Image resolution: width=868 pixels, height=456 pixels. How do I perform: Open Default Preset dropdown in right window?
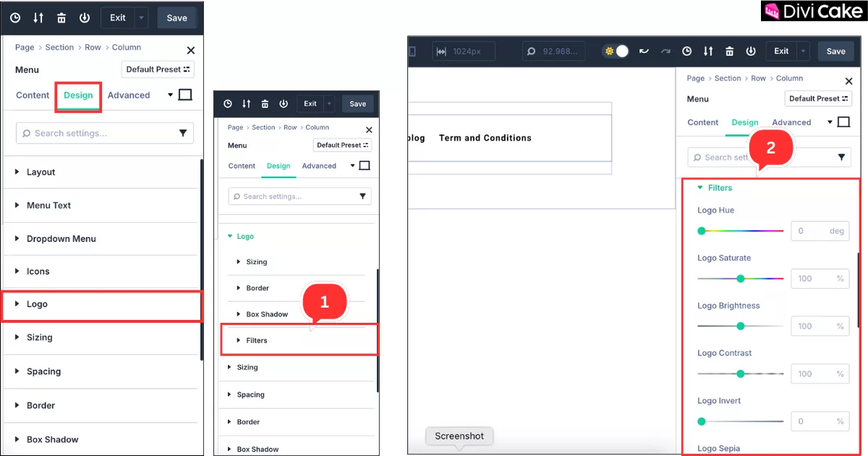pyautogui.click(x=819, y=98)
